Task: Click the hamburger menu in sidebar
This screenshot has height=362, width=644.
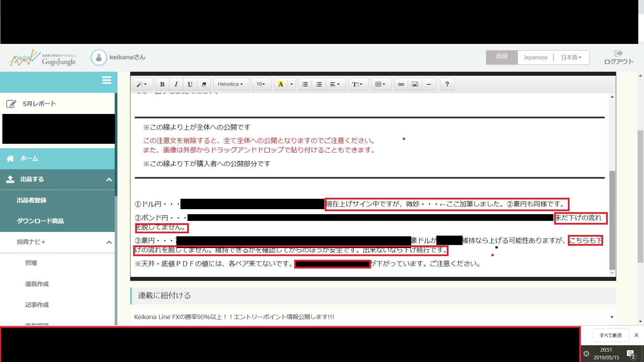Action: tap(106, 80)
